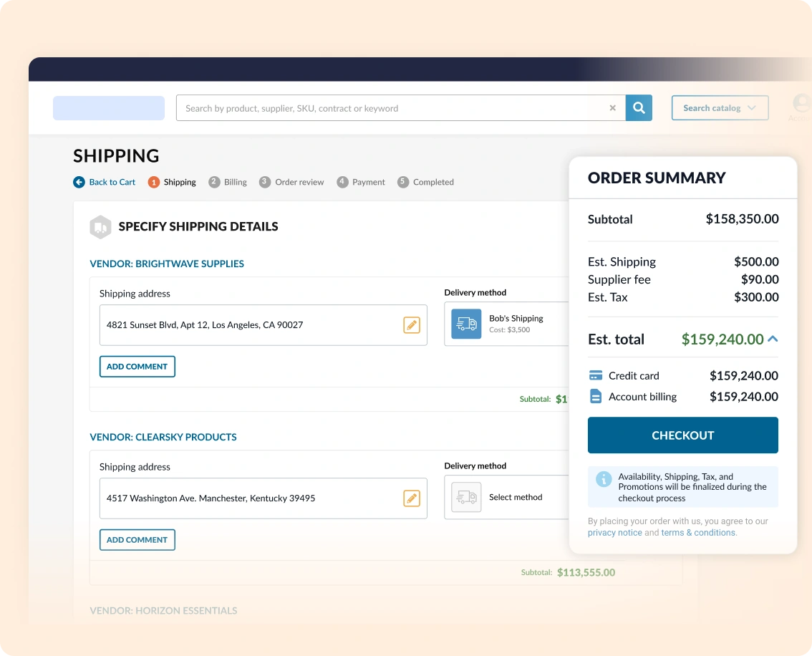Click the shipping details hexagon icon

100,227
